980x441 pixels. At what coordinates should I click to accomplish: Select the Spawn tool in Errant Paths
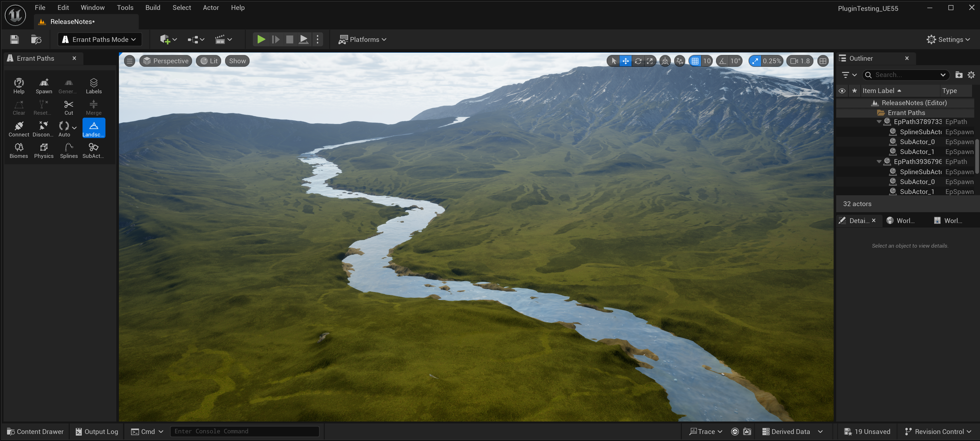click(x=44, y=86)
